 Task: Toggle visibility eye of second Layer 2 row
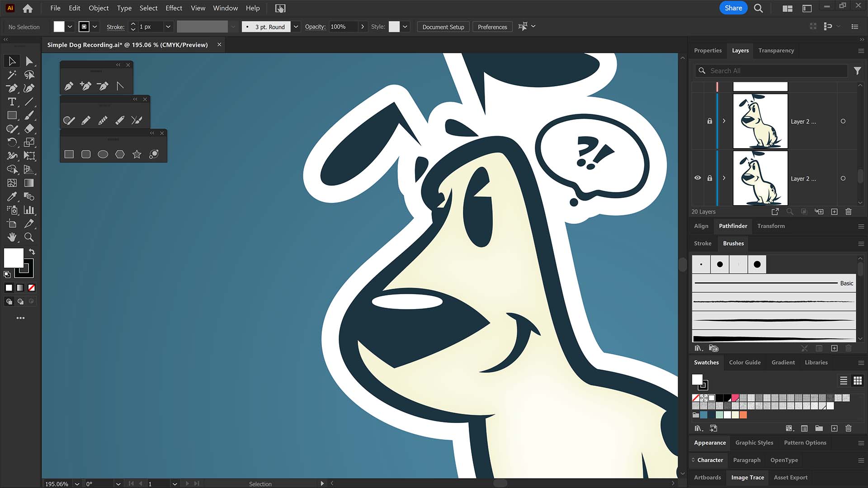(698, 178)
